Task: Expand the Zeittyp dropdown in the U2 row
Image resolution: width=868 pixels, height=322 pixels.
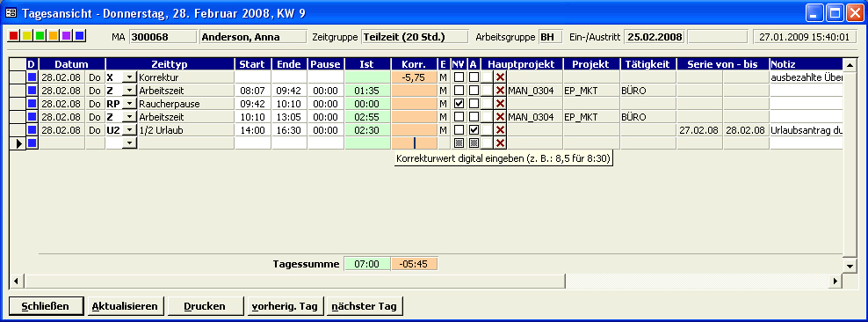Action: 129,129
